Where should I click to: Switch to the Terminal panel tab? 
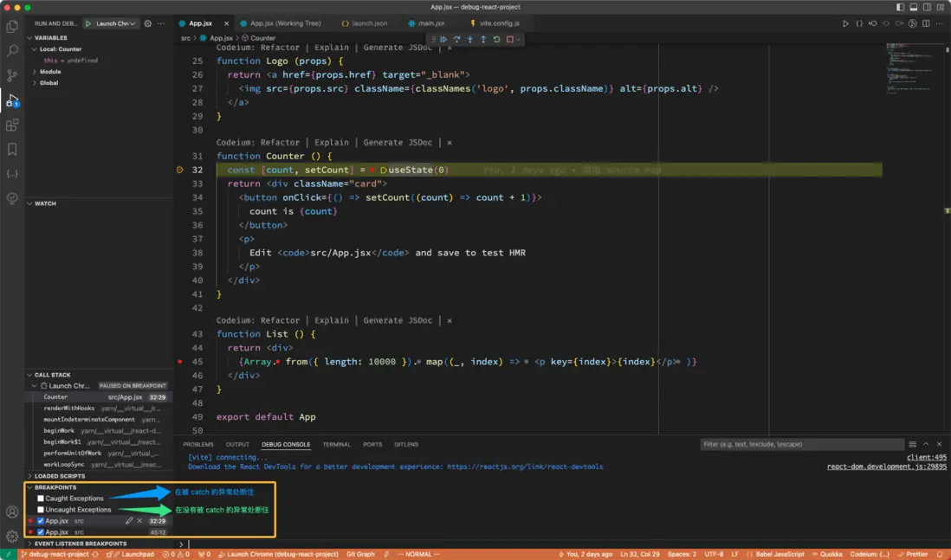pyautogui.click(x=336, y=444)
